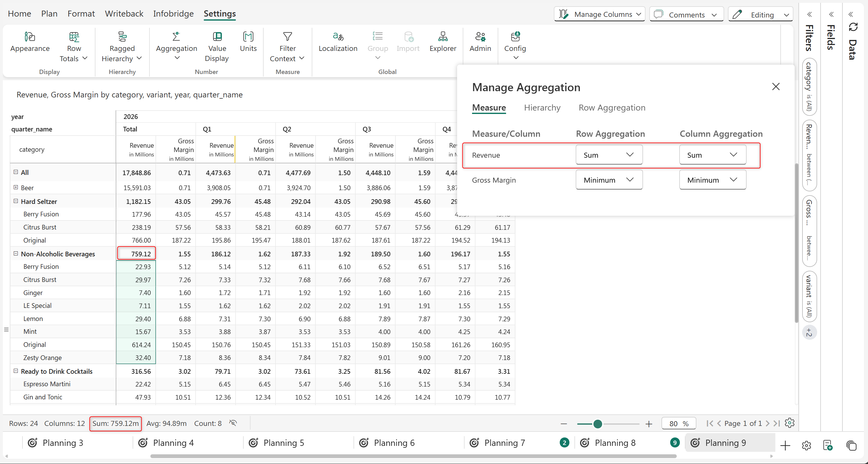The width and height of the screenshot is (868, 464).
Task: Click the Value Display icon
Action: pyautogui.click(x=217, y=36)
